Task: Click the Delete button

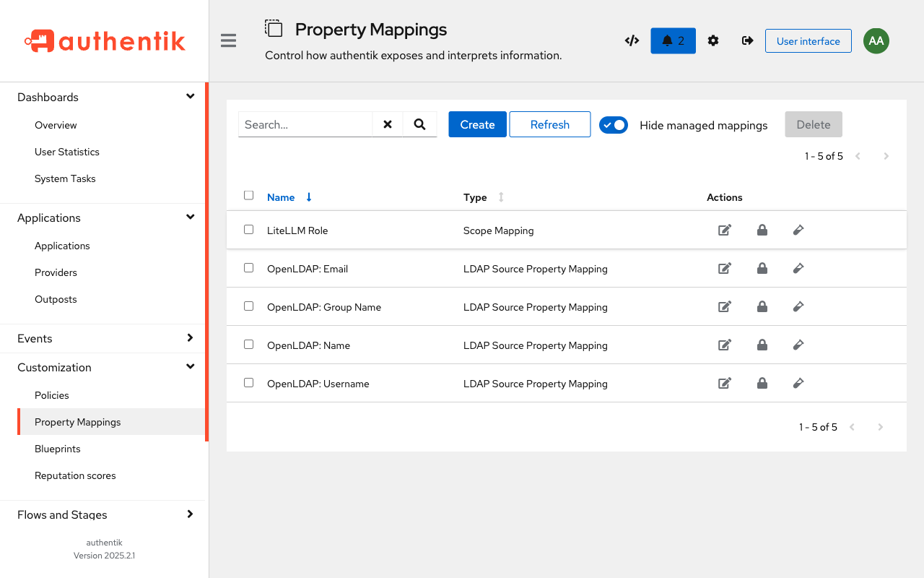Action: (814, 124)
